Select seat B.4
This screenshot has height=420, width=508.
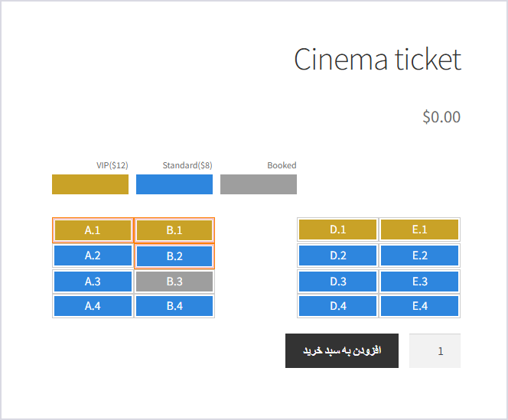coord(174,306)
